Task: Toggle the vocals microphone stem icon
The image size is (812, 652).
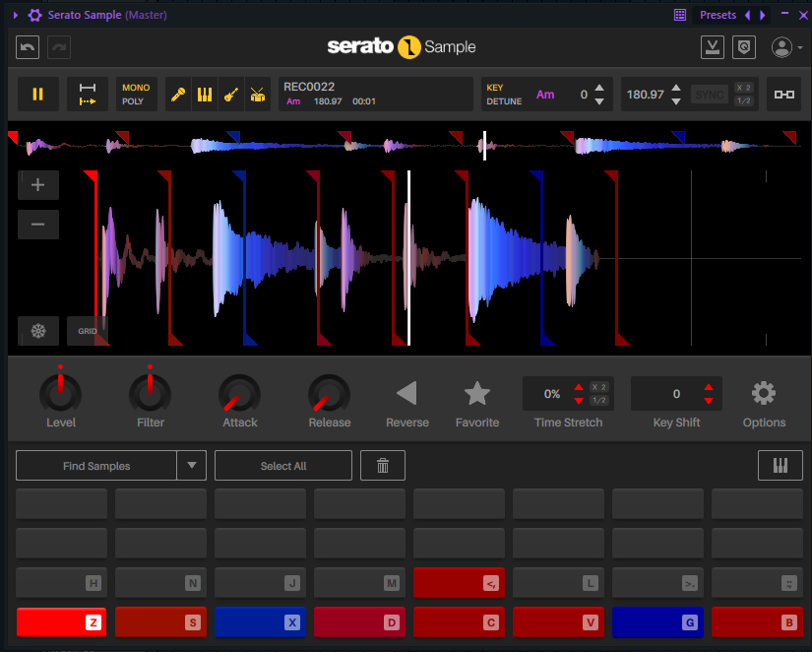Action: point(178,95)
